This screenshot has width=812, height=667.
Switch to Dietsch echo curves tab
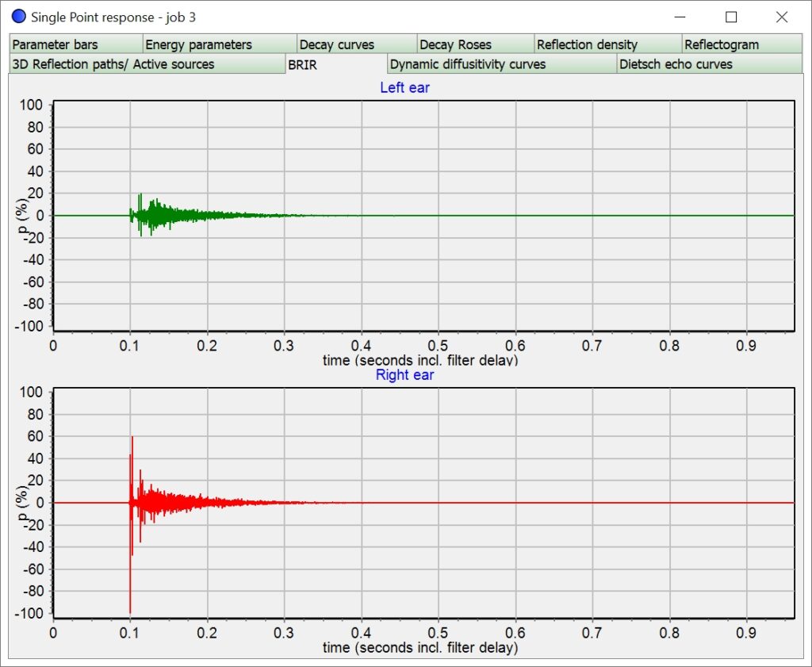710,64
